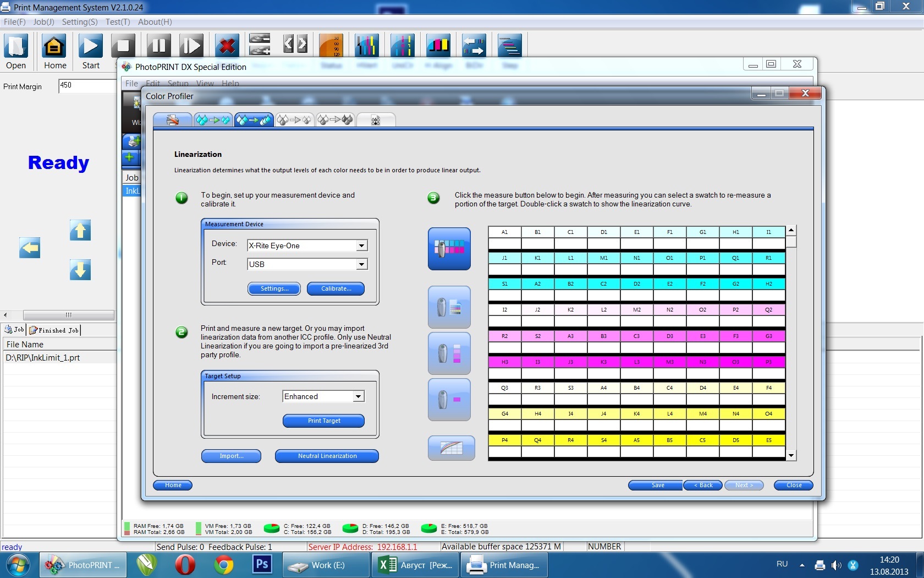Viewport: 924px width, 578px height.
Task: Click the Calibrate... button
Action: [335, 289]
